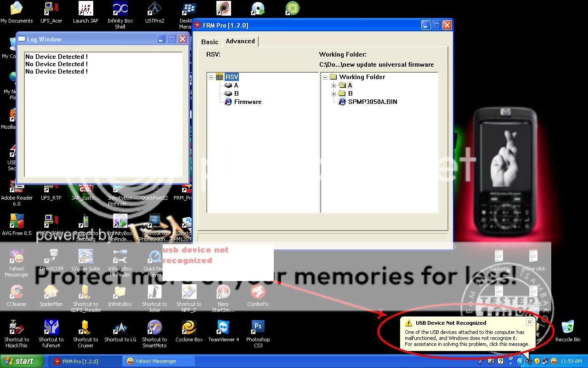588x368 pixels.
Task: Open Shortcut to NFF_2 icon
Action: 189,299
